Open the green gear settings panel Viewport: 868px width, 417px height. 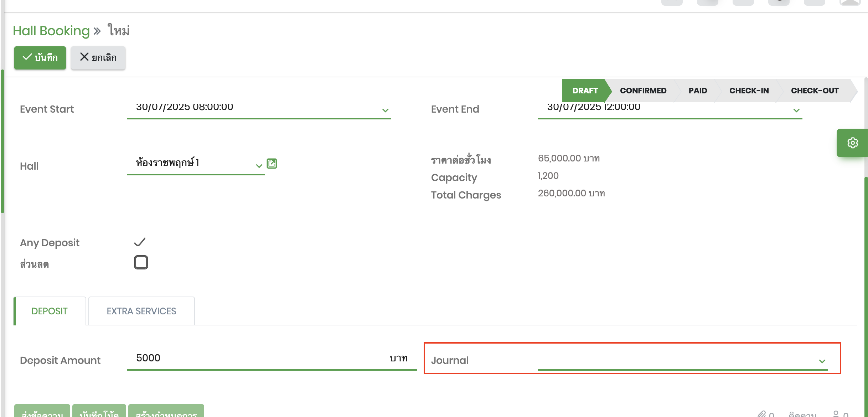coord(852,143)
